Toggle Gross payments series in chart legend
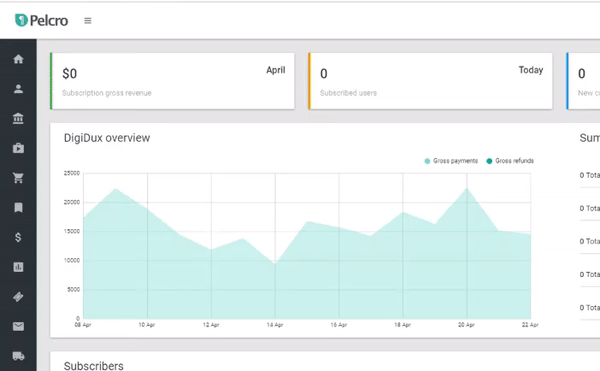The image size is (600, 371). (451, 161)
